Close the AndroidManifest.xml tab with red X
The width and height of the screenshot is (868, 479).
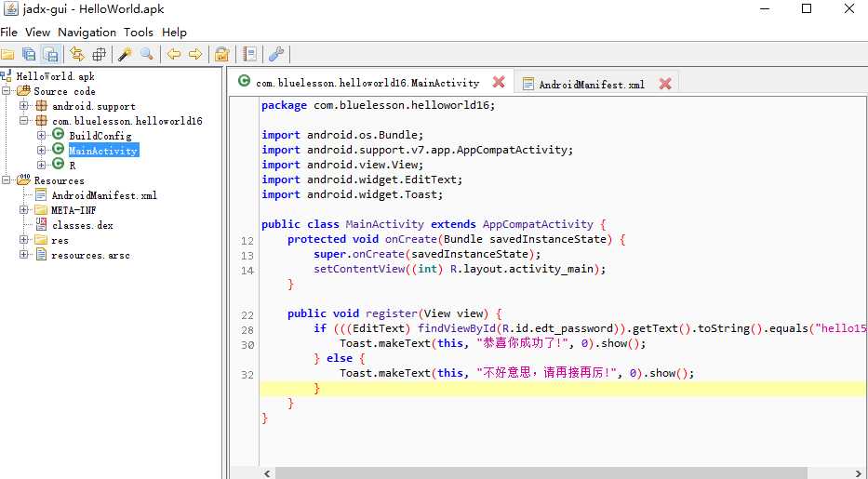[x=665, y=84]
